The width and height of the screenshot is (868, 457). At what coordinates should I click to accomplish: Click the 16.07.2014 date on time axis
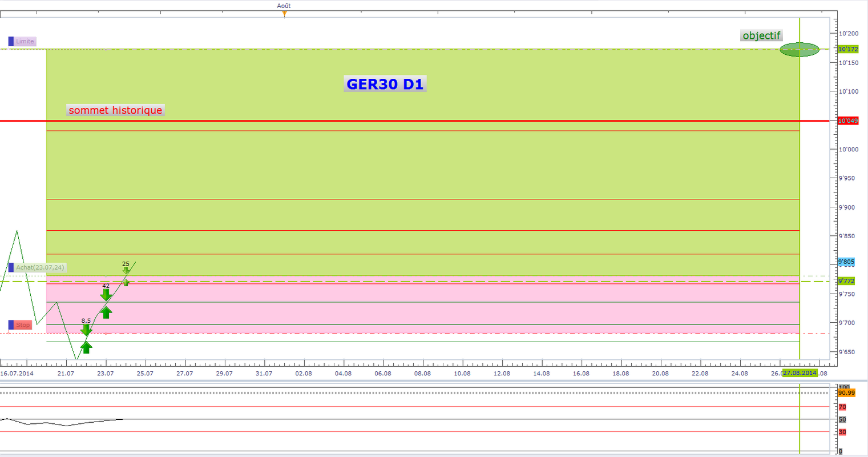[17, 374]
